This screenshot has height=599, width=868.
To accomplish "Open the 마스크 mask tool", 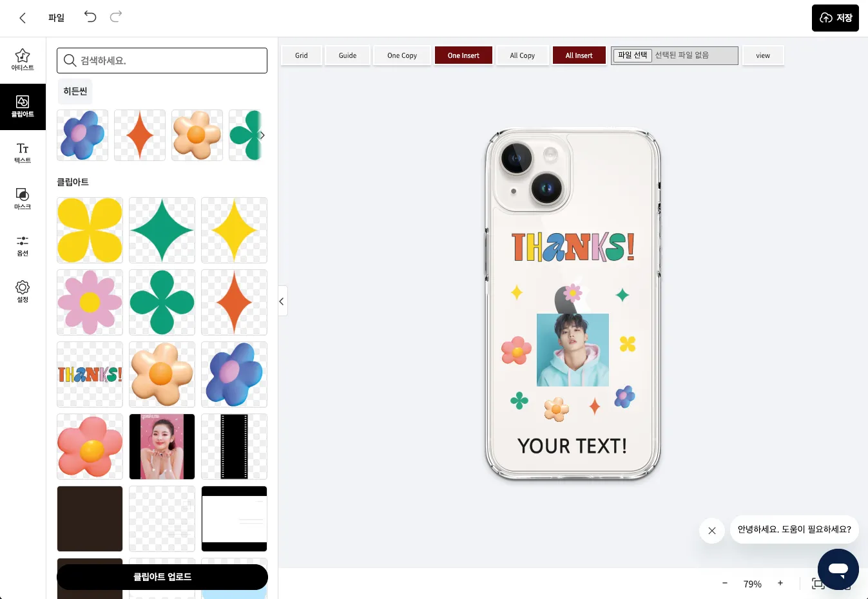I will tap(23, 199).
